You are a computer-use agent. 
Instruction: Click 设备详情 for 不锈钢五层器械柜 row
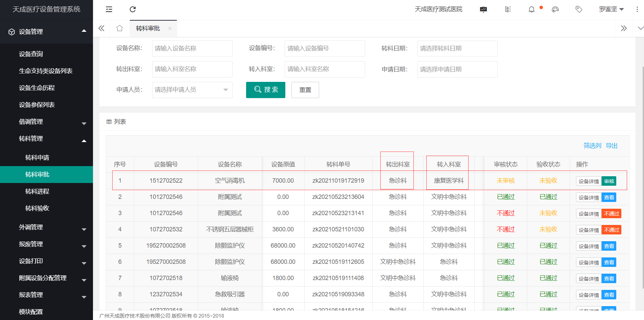[589, 230]
